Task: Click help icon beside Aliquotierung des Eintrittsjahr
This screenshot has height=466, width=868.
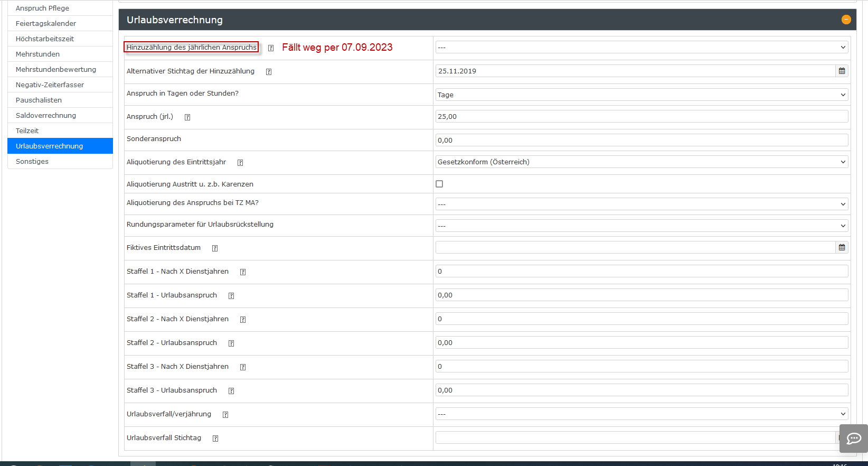Action: tap(240, 163)
